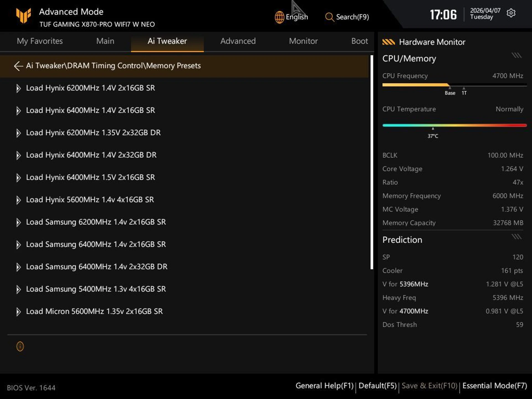Image resolution: width=532 pixels, height=399 pixels.
Task: Click the BIOS Ver. 1644 text
Action: pyautogui.click(x=31, y=388)
